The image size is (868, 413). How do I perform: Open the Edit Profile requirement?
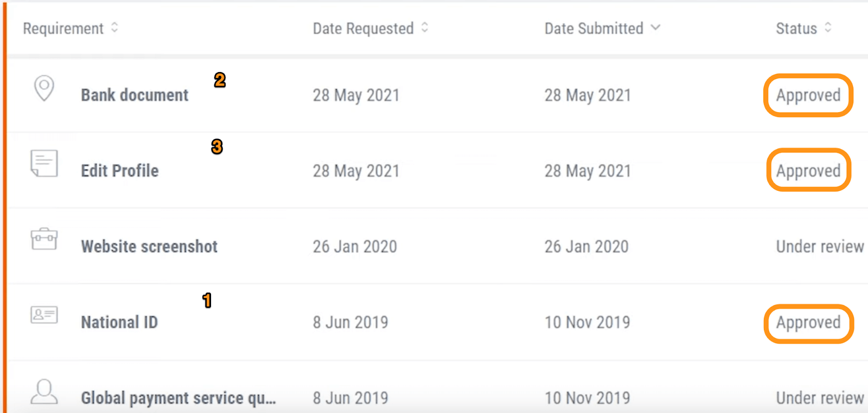point(120,171)
